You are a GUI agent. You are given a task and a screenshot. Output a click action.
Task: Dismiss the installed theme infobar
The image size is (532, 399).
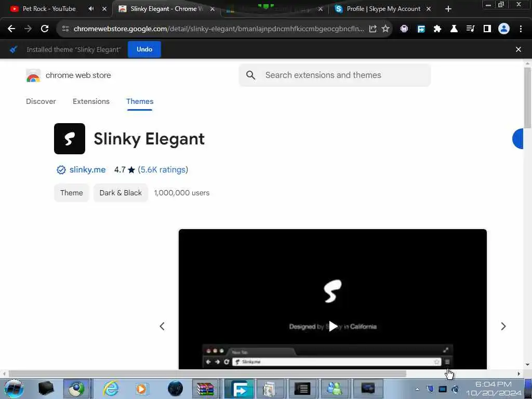click(x=518, y=49)
